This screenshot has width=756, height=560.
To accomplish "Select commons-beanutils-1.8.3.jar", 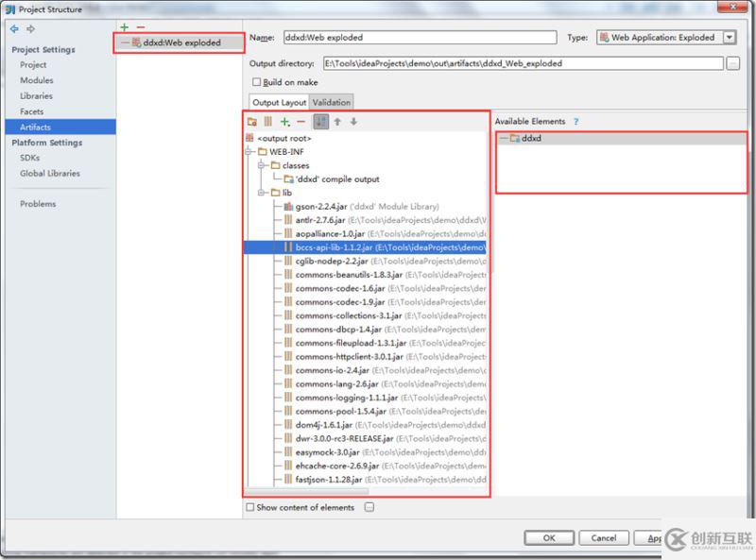I will (x=349, y=275).
